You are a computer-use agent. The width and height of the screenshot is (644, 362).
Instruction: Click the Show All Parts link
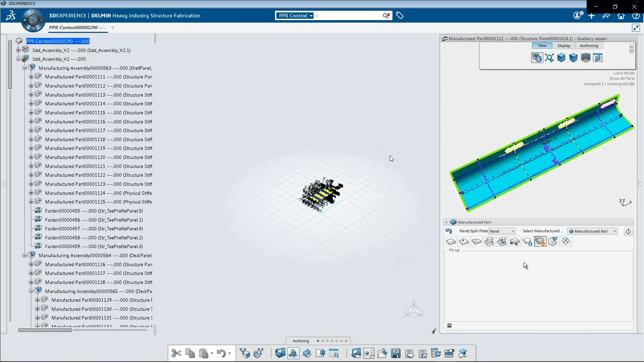point(622,78)
